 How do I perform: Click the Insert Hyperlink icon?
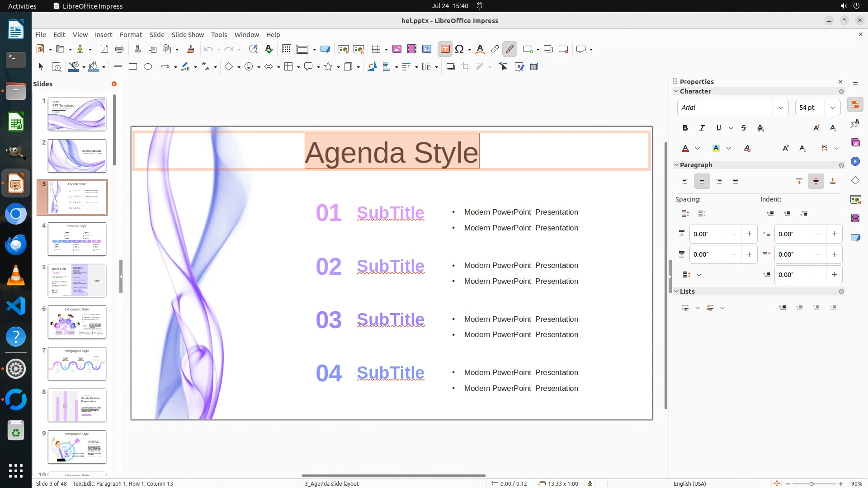[x=495, y=49]
